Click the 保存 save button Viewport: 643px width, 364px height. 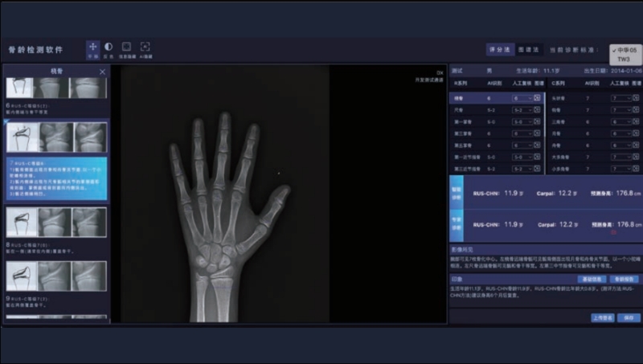coord(629,317)
